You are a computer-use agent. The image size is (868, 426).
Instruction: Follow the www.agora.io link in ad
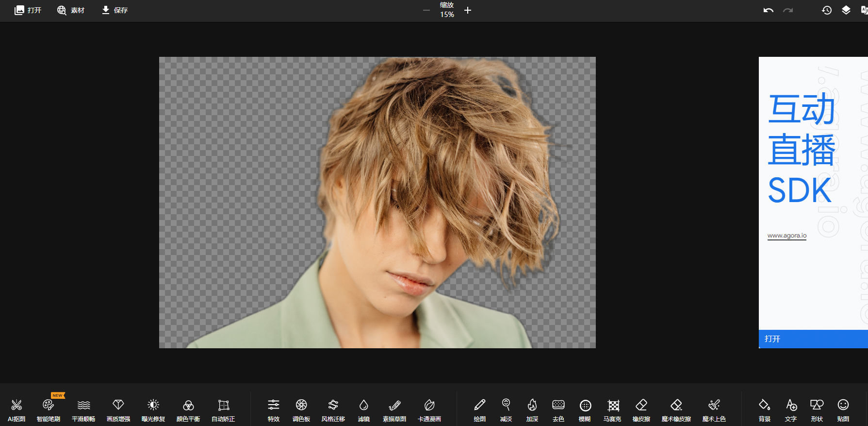(x=786, y=236)
